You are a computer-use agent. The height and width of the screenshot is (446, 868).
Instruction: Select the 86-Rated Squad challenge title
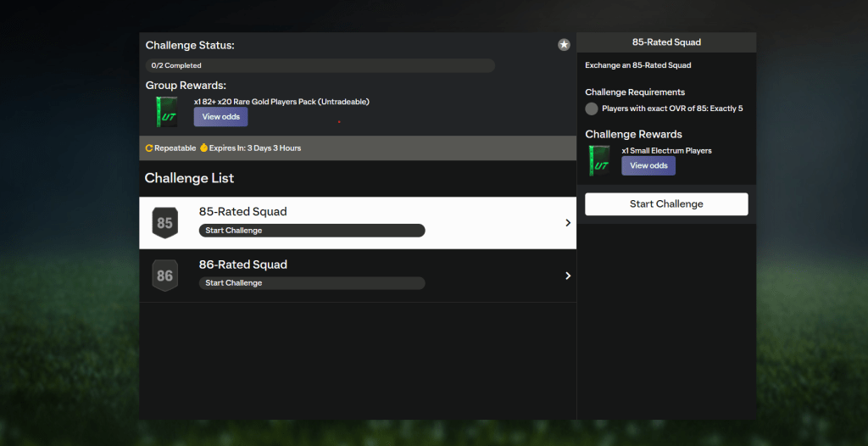coord(242,265)
